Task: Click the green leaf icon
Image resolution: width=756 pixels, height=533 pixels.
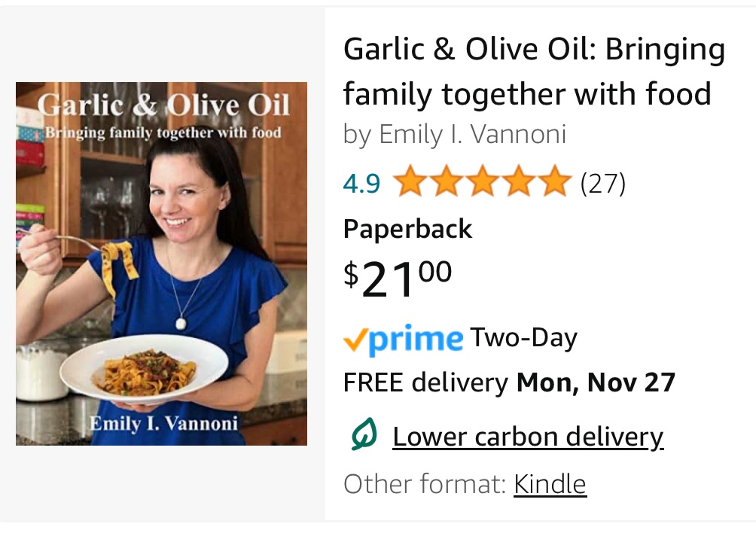Action: click(363, 436)
